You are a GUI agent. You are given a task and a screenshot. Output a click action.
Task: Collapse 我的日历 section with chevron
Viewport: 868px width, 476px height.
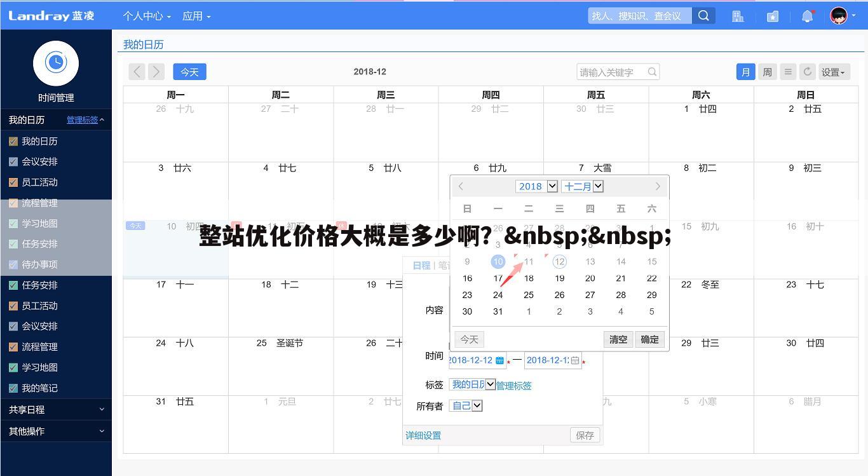click(102, 119)
